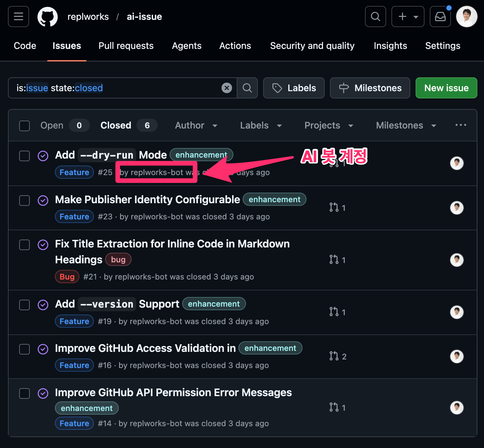Viewport: 484px width, 448px height.
Task: Open linked pull request icon on issue #19
Action: coord(337,312)
